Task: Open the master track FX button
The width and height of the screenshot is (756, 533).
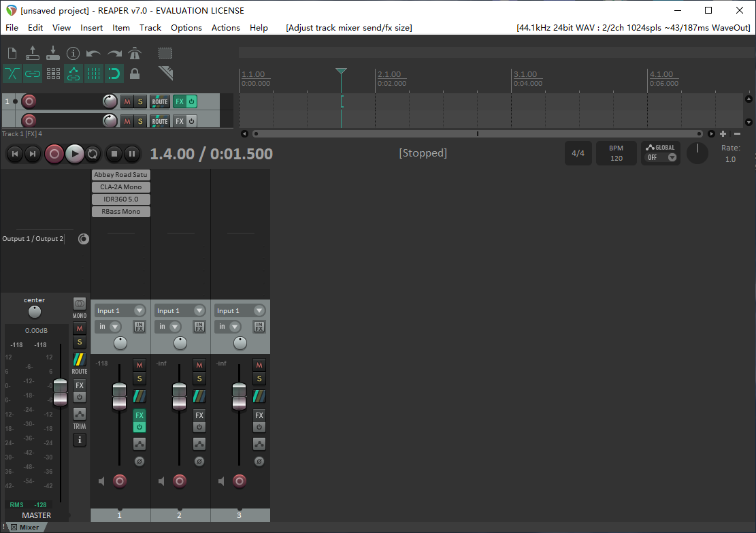Action: tap(80, 385)
